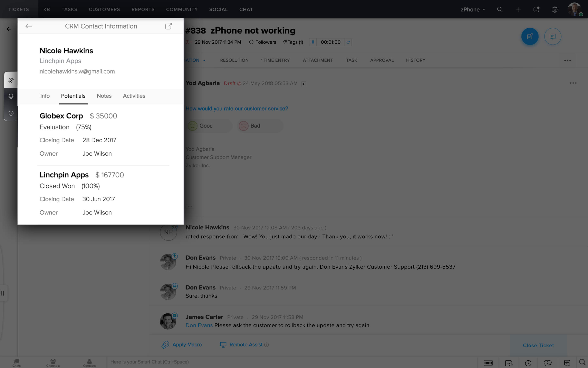Click the left panel collapse handle

(3, 293)
